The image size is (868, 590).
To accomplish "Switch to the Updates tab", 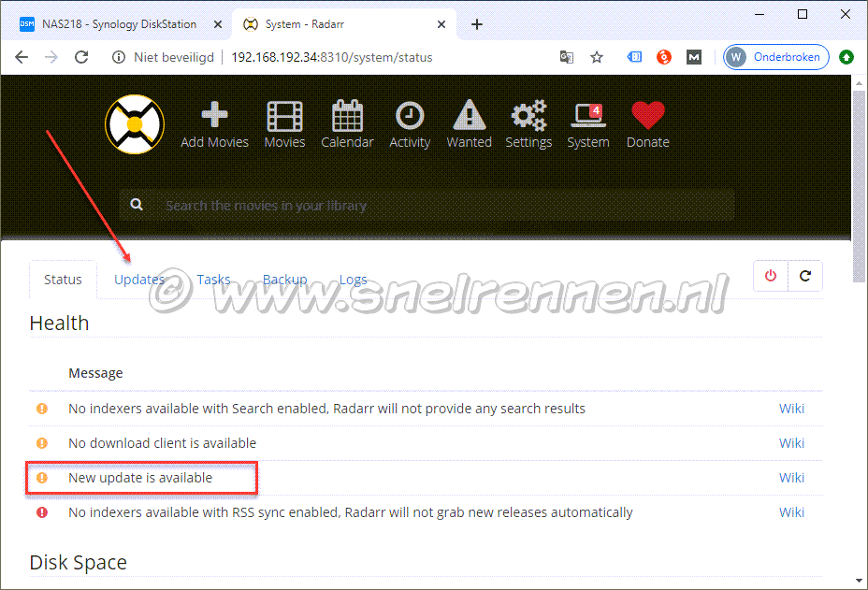I will (139, 280).
